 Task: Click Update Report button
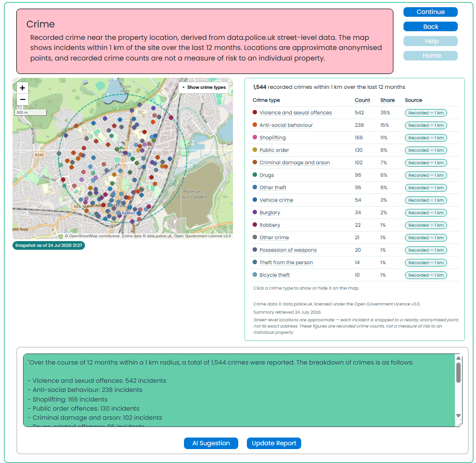click(274, 443)
